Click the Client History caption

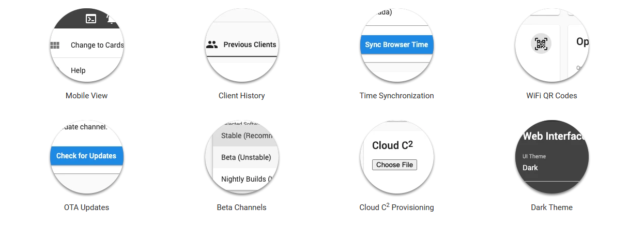click(242, 96)
